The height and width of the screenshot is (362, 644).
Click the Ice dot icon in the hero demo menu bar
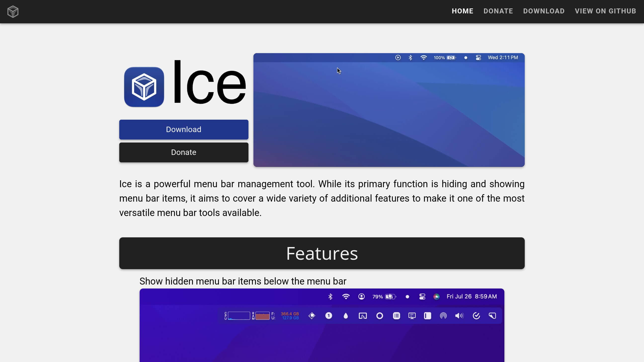466,58
